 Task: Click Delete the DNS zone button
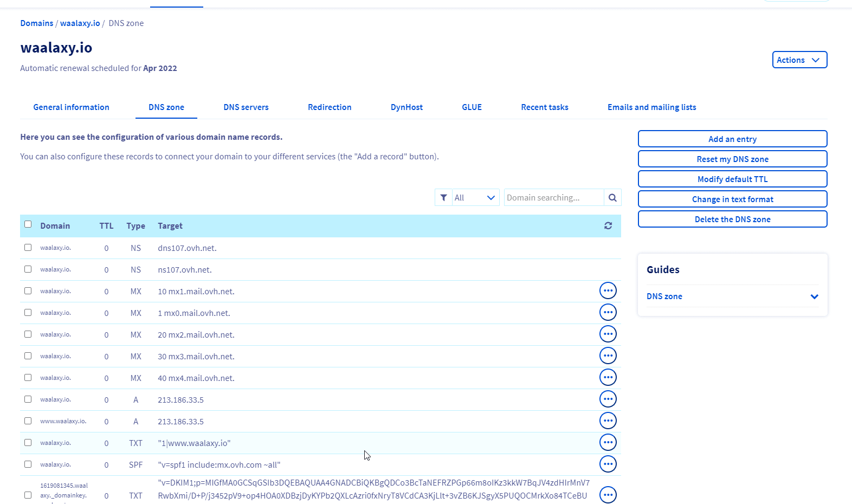click(732, 219)
